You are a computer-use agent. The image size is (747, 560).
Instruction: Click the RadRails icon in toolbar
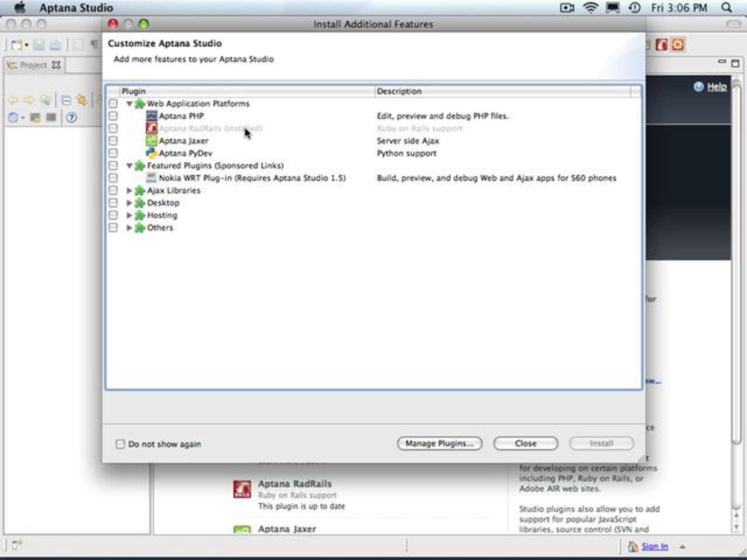coord(661,44)
